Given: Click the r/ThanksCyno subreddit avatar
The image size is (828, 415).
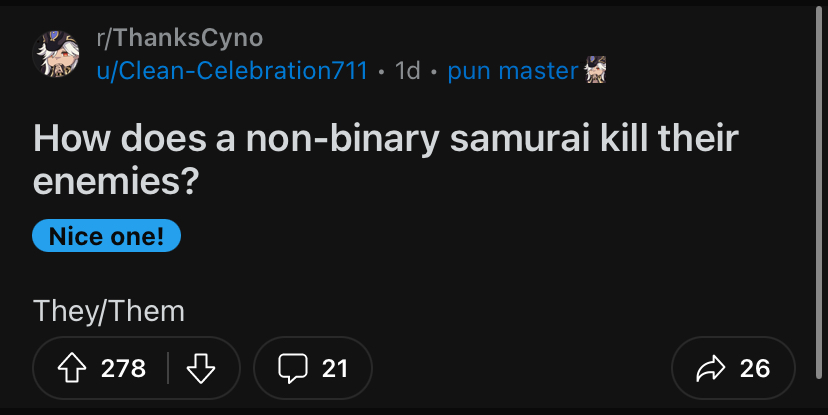Looking at the screenshot, I should coord(55,54).
